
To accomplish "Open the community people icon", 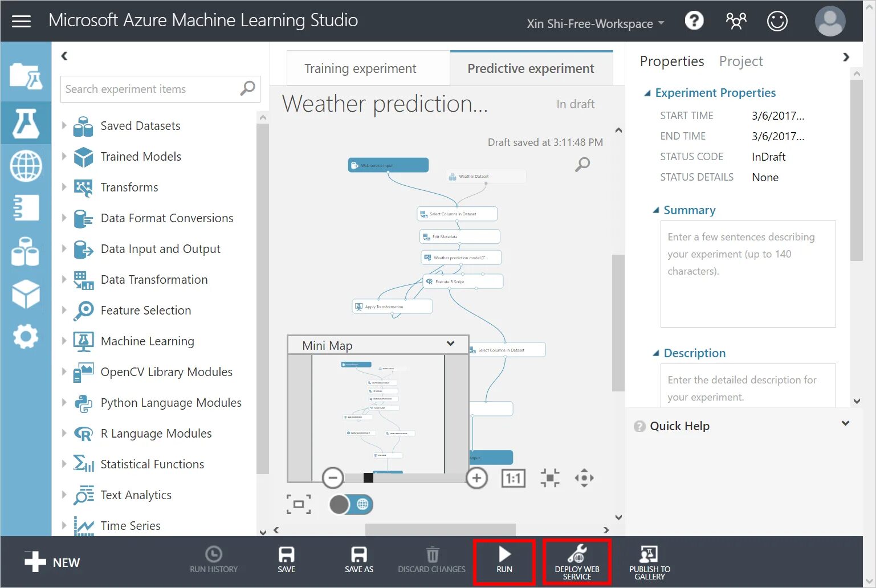I will 736,21.
